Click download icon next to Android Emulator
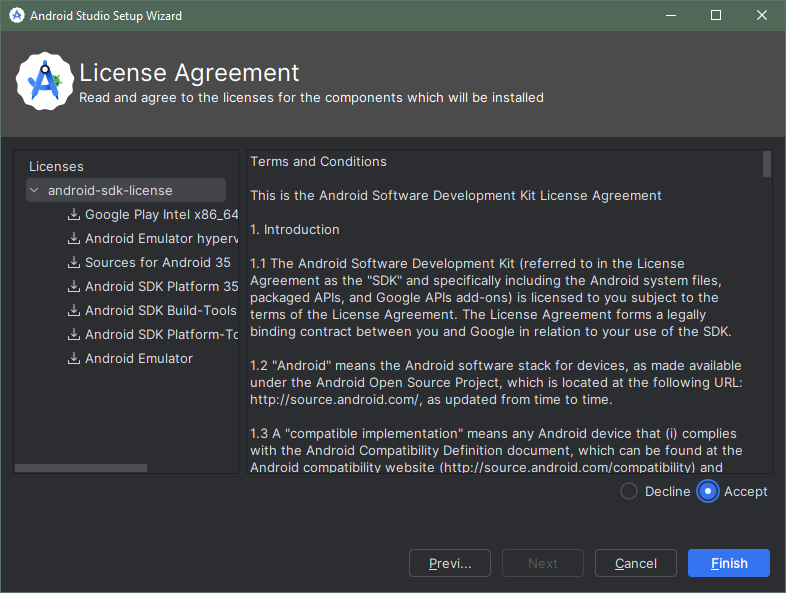The width and height of the screenshot is (786, 593). point(74,359)
